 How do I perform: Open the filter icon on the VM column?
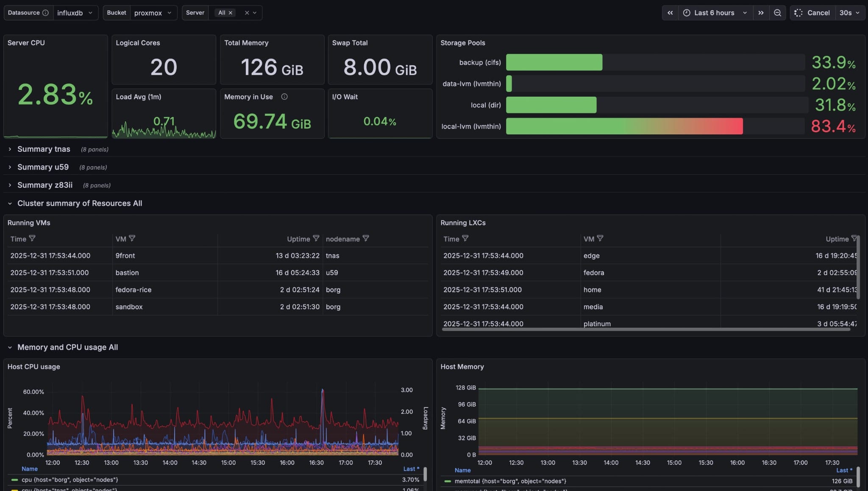[x=132, y=238]
